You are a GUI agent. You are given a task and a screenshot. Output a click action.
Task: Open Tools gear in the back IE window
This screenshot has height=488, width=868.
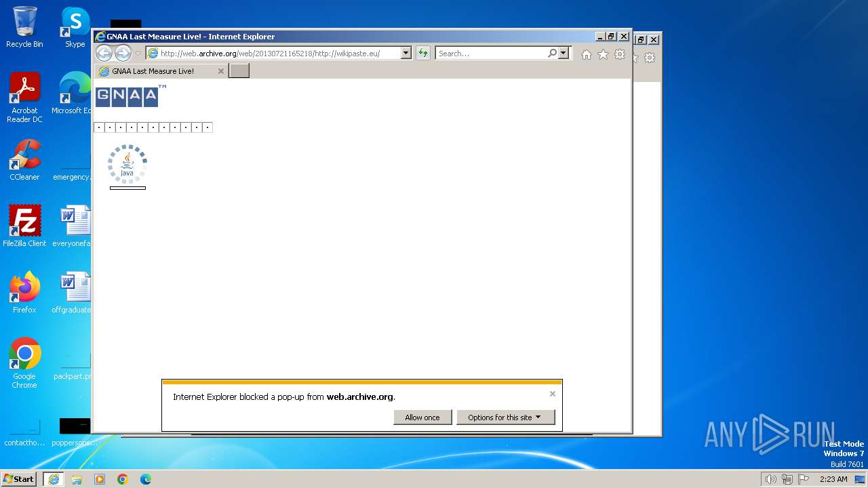click(650, 58)
